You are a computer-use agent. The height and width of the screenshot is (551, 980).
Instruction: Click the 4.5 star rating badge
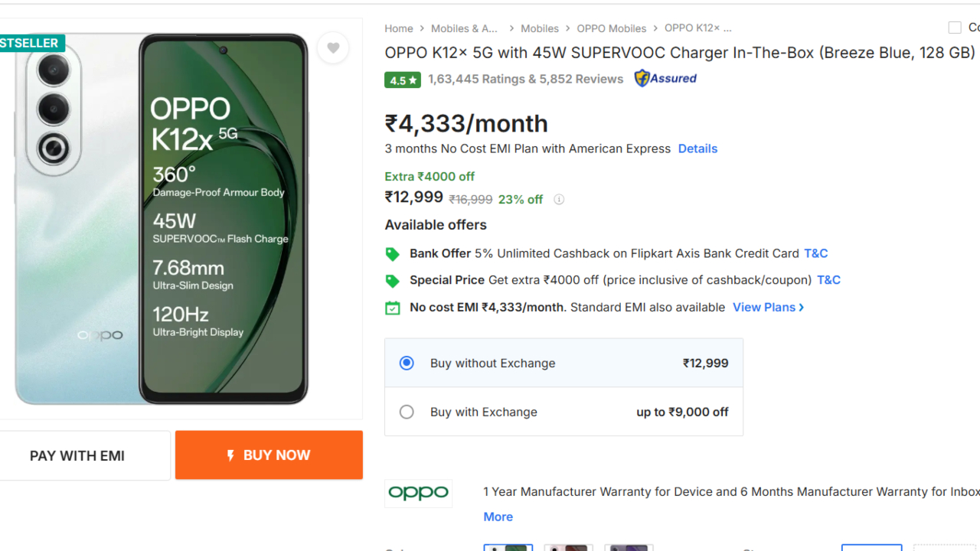(x=403, y=80)
